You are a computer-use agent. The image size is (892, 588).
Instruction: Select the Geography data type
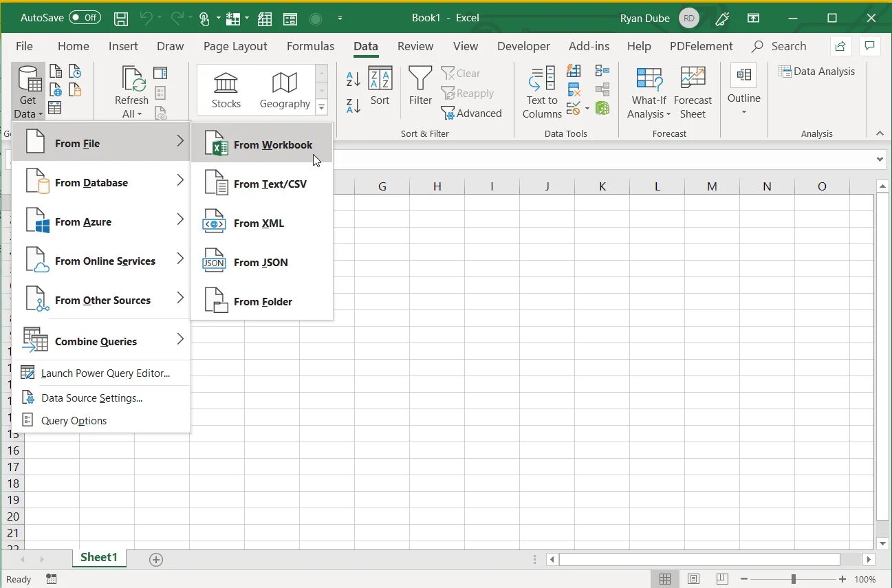point(285,91)
